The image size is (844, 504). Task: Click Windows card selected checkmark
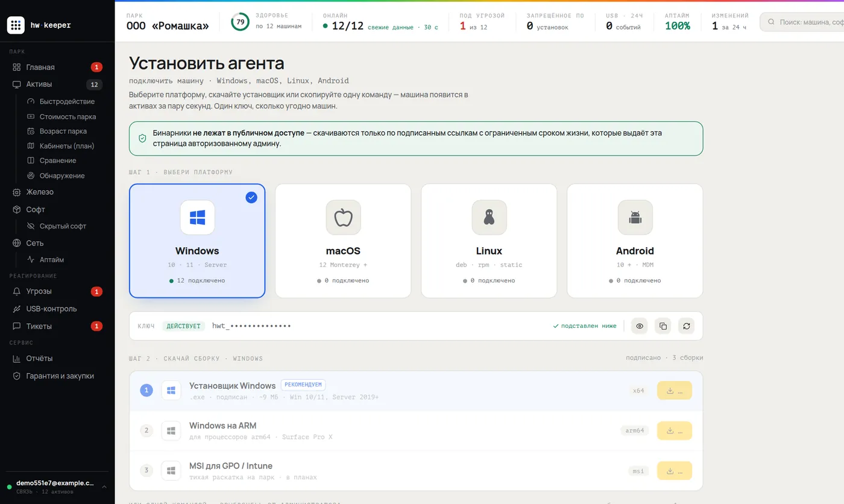[x=251, y=197]
